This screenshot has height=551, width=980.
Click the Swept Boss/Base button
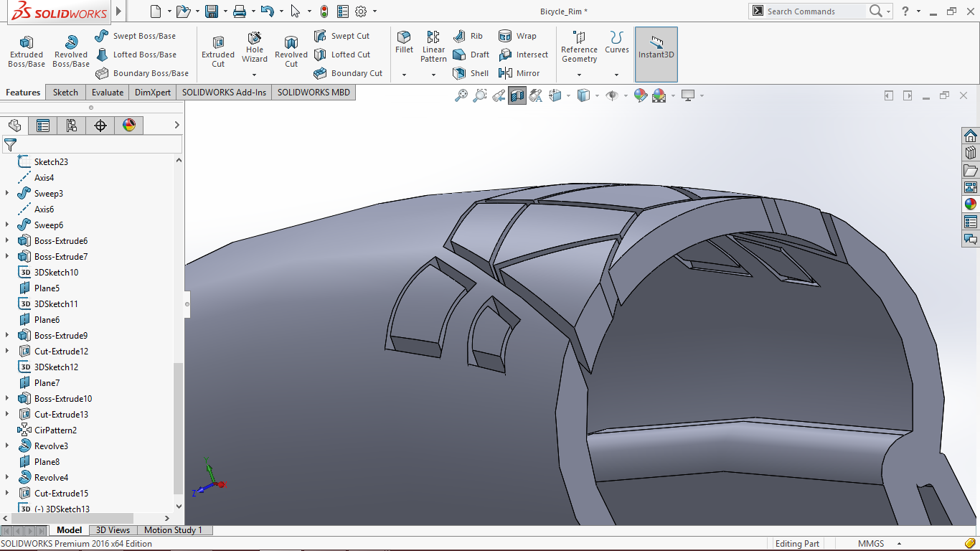click(136, 36)
